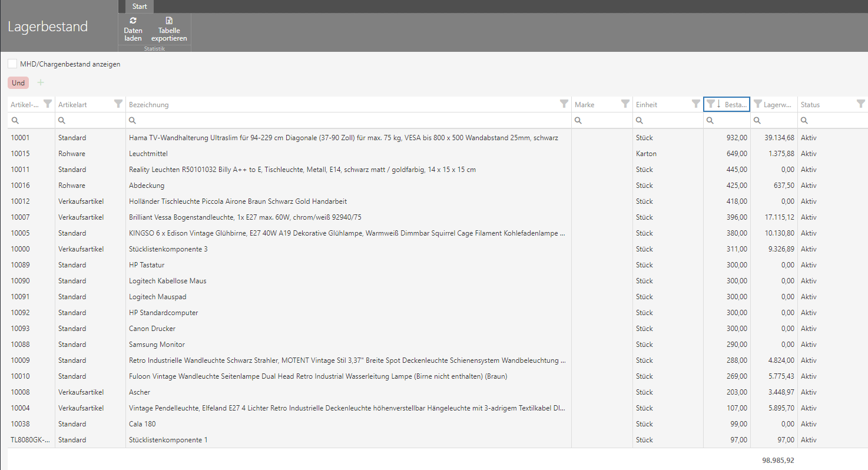Select the Abdeckung item description
The height and width of the screenshot is (470, 868).
point(147,186)
